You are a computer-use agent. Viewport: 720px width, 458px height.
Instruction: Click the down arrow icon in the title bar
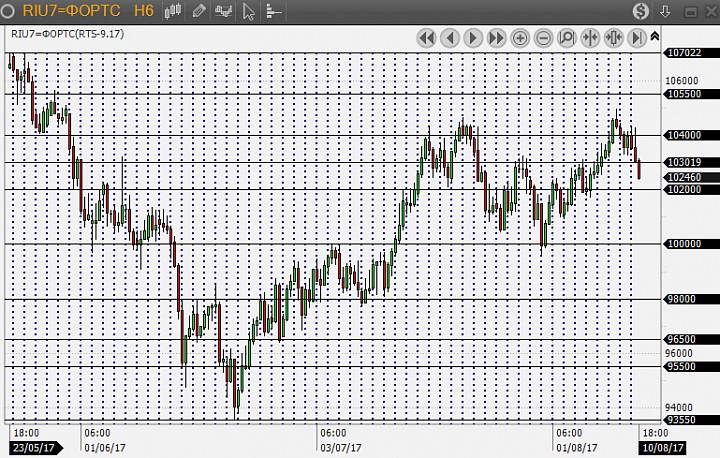coord(665,11)
